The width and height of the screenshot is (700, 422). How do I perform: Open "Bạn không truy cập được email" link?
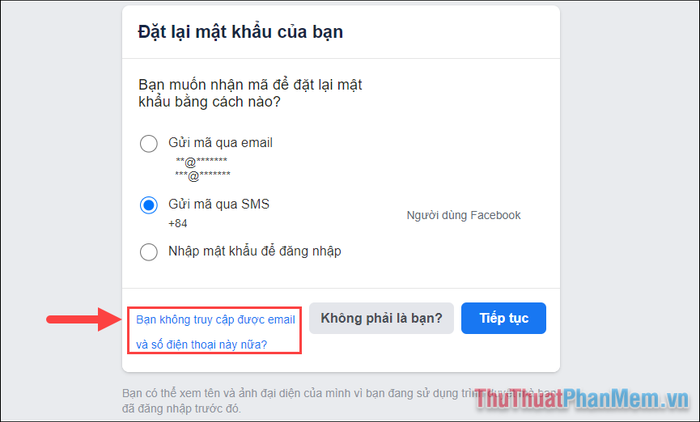click(215, 320)
